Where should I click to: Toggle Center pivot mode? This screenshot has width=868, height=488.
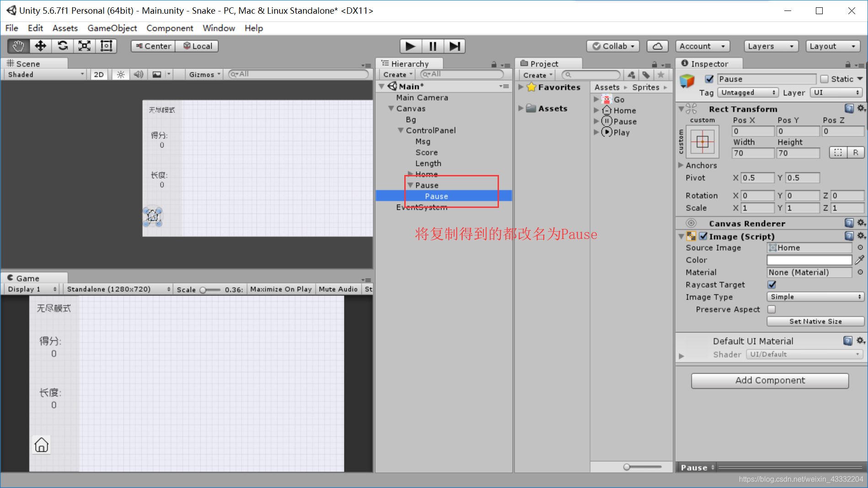pyautogui.click(x=153, y=46)
